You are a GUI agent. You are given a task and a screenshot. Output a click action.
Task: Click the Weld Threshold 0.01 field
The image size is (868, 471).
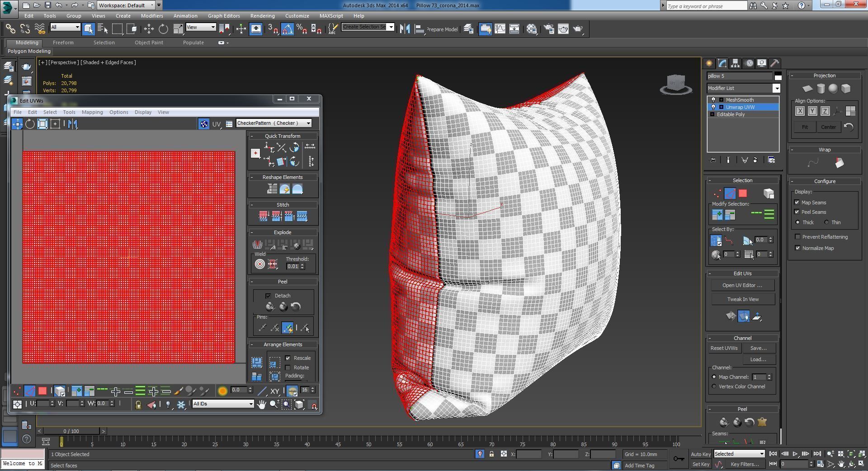pyautogui.click(x=292, y=266)
